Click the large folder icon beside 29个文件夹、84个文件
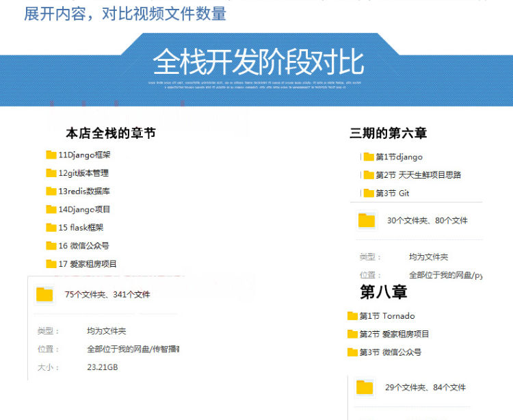 tap(365, 388)
